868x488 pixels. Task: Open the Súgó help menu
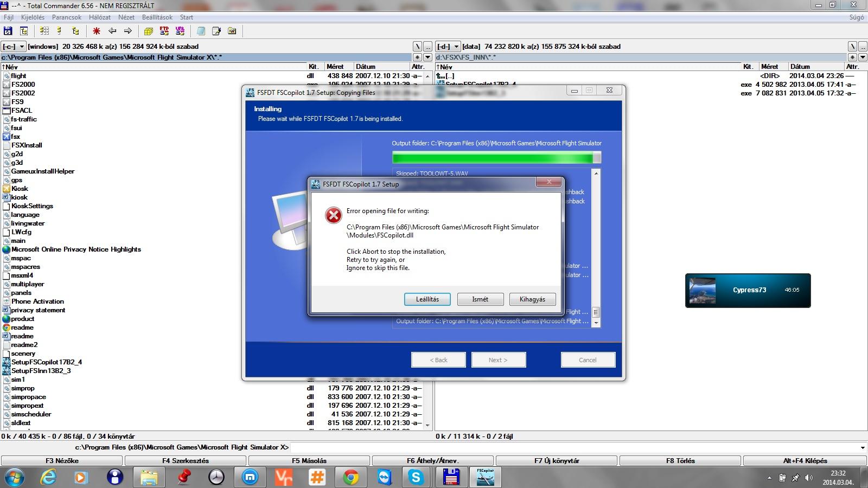857,17
